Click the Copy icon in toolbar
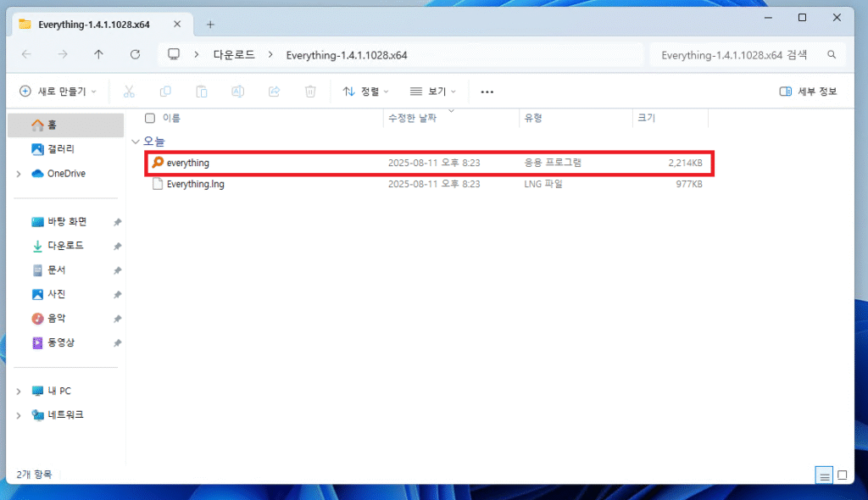 coord(165,92)
